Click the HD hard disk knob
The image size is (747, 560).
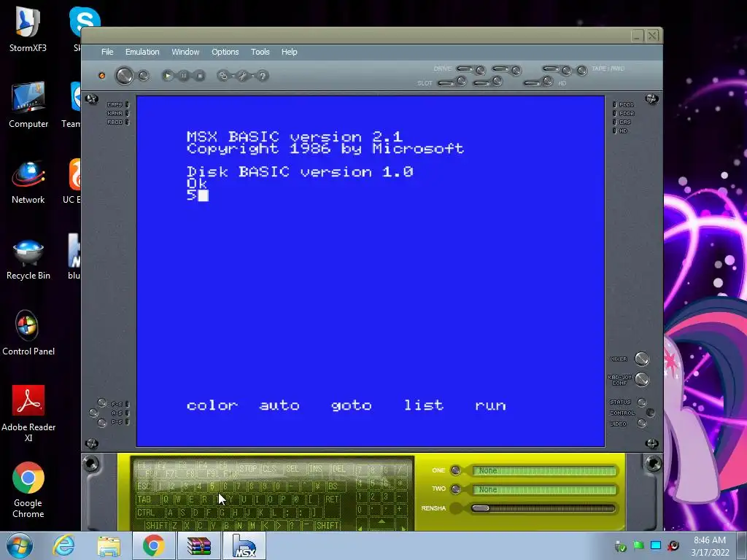548,82
